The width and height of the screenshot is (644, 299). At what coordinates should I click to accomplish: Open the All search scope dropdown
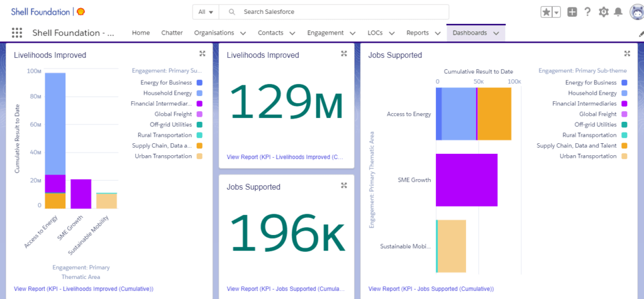coord(206,12)
